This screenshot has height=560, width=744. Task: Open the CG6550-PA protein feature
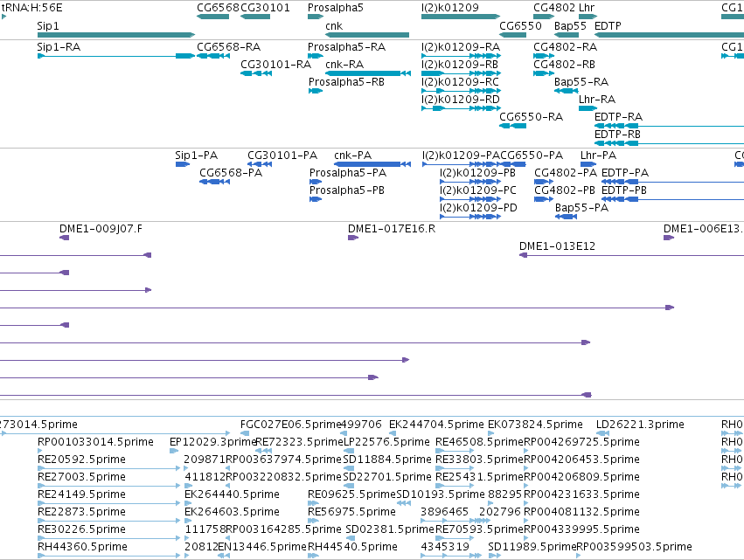tap(513, 164)
